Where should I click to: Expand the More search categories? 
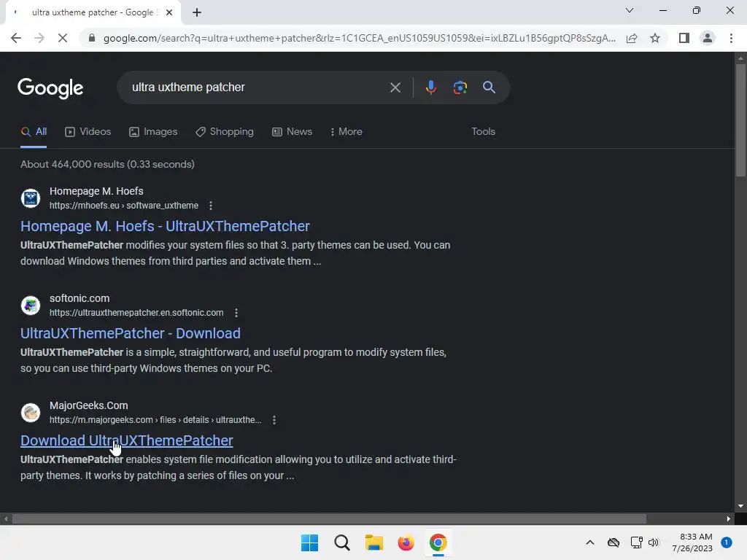tap(346, 132)
